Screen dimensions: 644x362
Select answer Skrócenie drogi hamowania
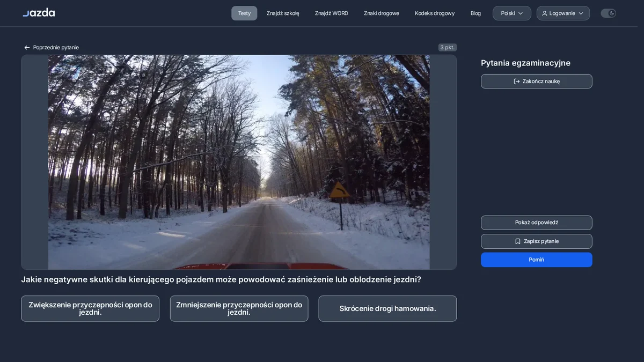tap(387, 308)
